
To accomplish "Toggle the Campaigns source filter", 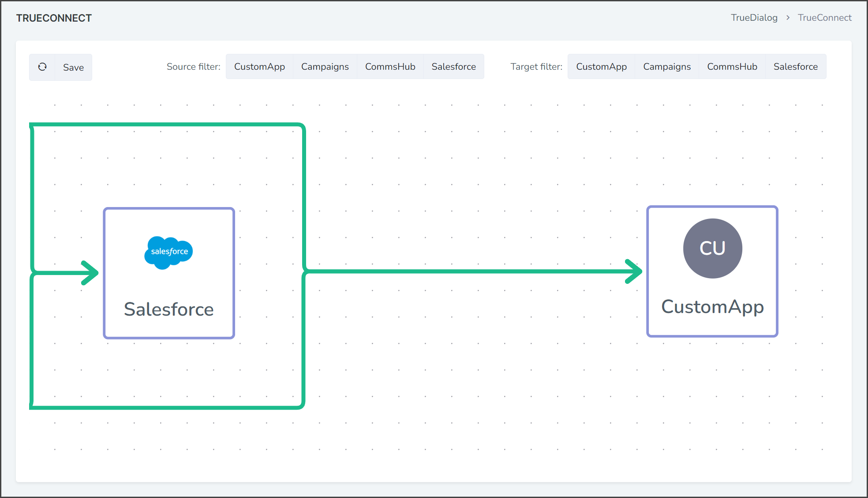I will pyautogui.click(x=325, y=67).
